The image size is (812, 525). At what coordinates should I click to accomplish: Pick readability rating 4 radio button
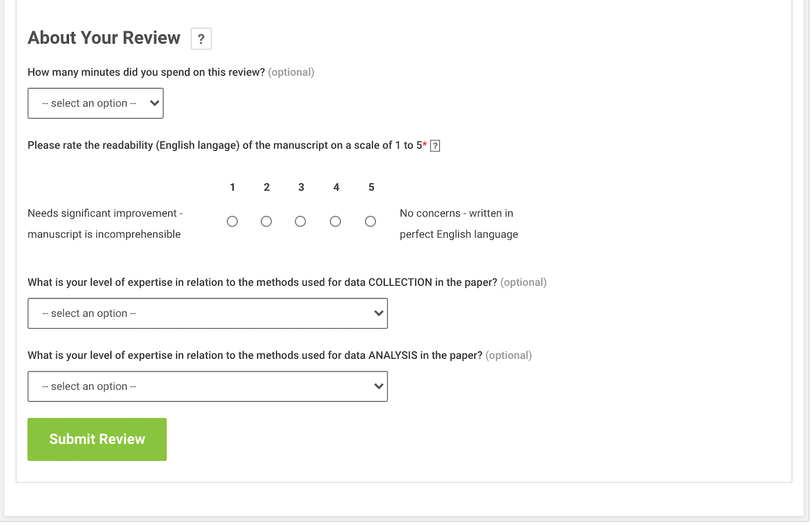coord(336,222)
